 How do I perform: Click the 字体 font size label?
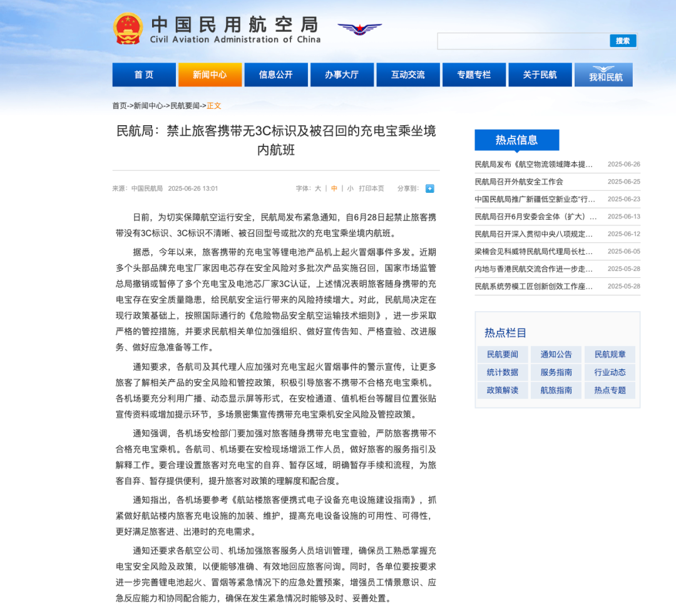(303, 188)
